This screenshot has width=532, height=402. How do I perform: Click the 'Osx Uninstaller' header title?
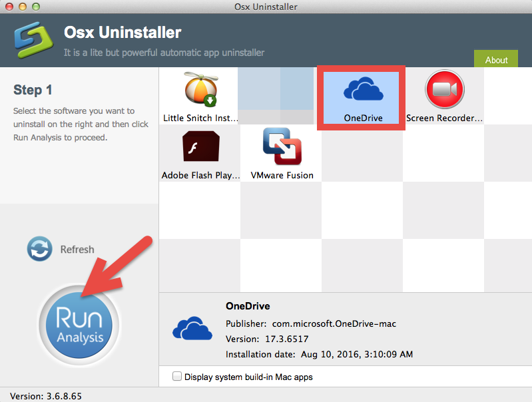pyautogui.click(x=123, y=33)
